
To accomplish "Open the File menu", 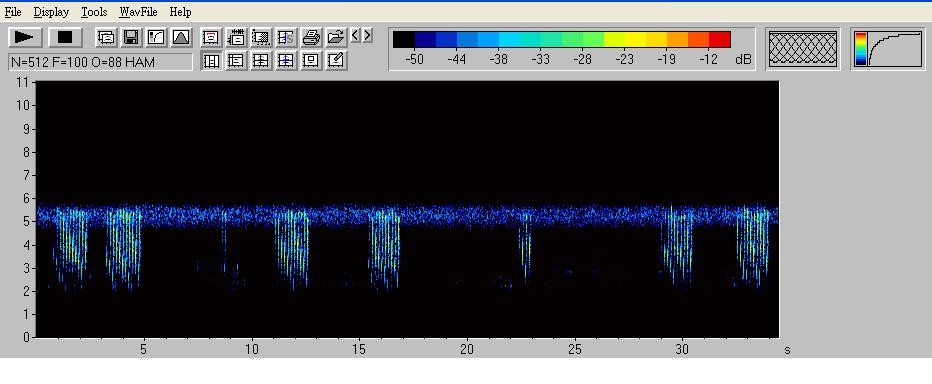I will click(12, 12).
